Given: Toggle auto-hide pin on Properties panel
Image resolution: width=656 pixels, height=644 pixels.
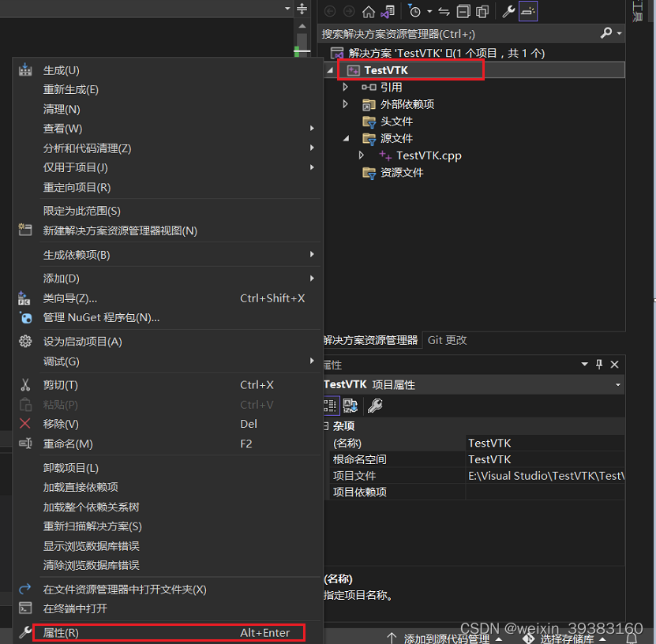Looking at the screenshot, I should click(599, 365).
